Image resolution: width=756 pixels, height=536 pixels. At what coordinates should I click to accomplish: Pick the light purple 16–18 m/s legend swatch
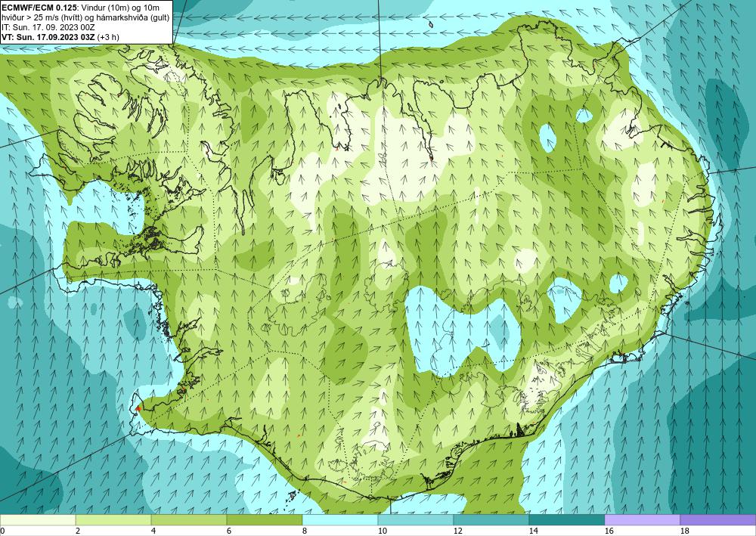click(x=642, y=519)
